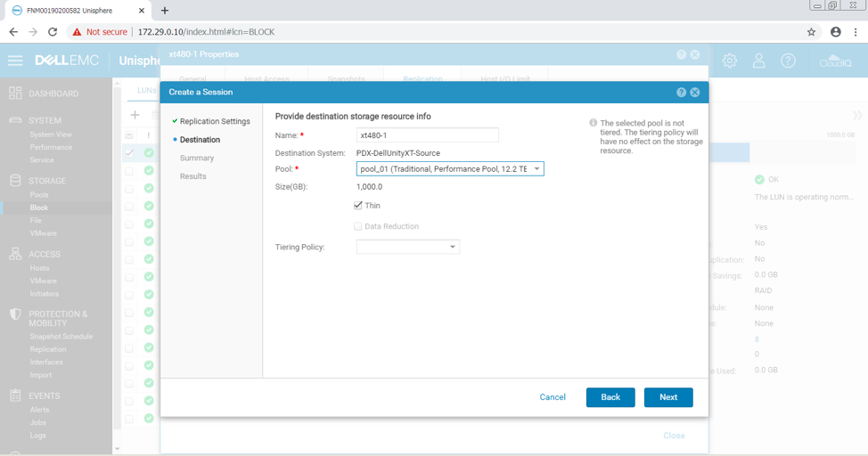
Task: Toggle the Thin checkbox
Action: click(358, 206)
